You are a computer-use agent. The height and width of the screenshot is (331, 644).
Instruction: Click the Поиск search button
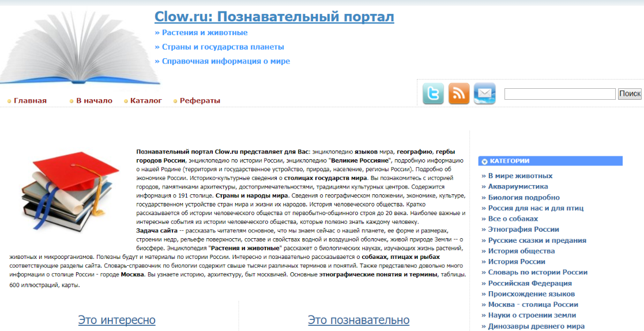pyautogui.click(x=630, y=93)
